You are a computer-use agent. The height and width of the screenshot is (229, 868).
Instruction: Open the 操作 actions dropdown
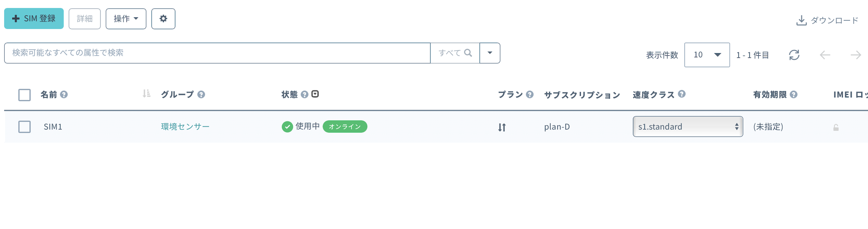pyautogui.click(x=126, y=19)
